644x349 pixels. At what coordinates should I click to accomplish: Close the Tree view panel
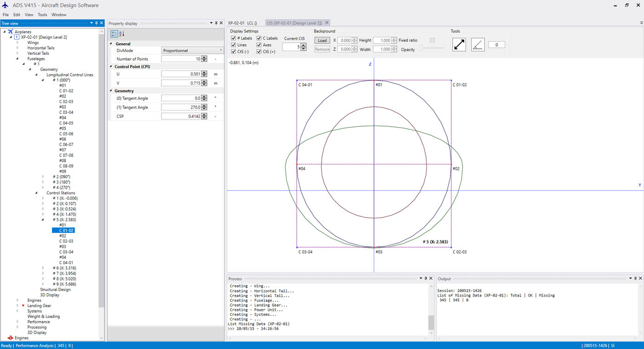coord(102,23)
